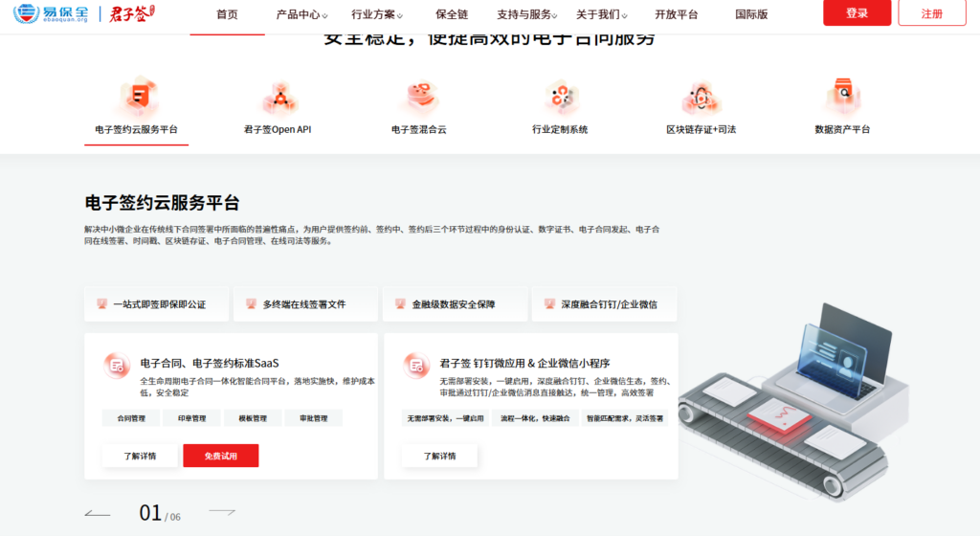Click 了解详情 under 电子签约标准SaaS
This screenshot has width=980, height=536.
coord(140,456)
